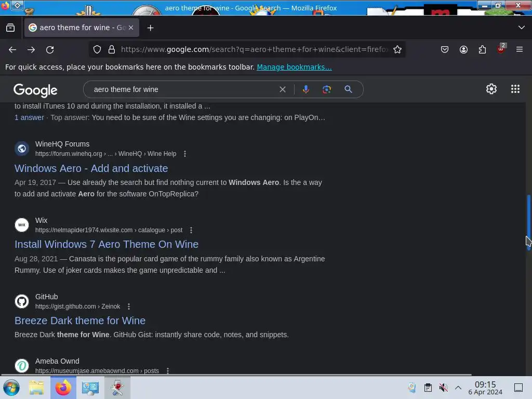Screen dimensions: 532x399
Task: Open tracking protection shield icon
Action: pyautogui.click(x=97, y=49)
